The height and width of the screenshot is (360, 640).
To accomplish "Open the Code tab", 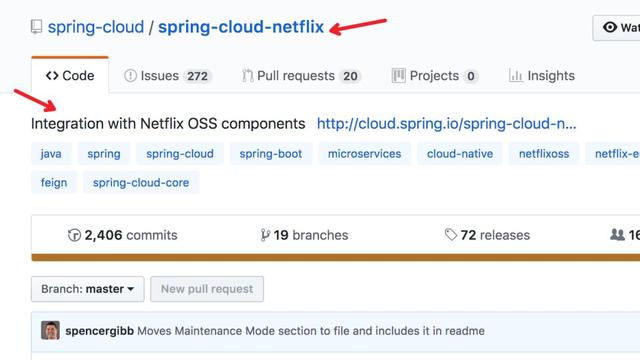I will click(70, 76).
